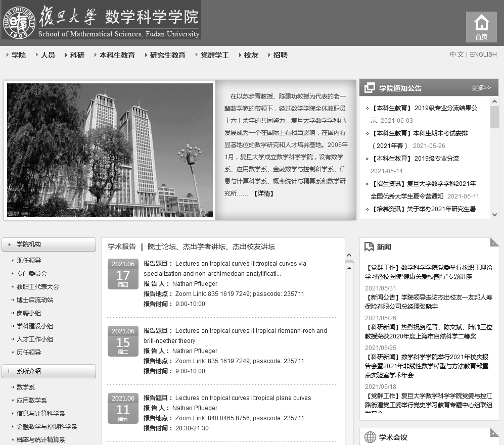Screen dimensions: 504x445
Task: Open 教职工代表大会 in the sidebar
Action: pos(38,287)
